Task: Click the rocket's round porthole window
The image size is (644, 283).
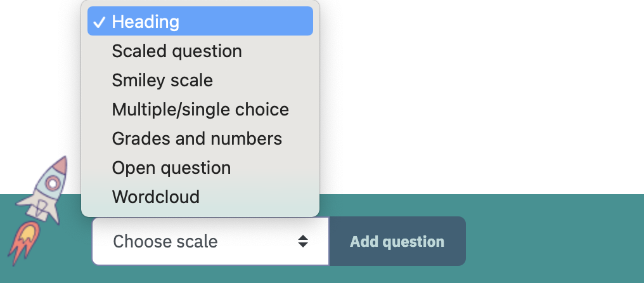Action: click(52, 183)
